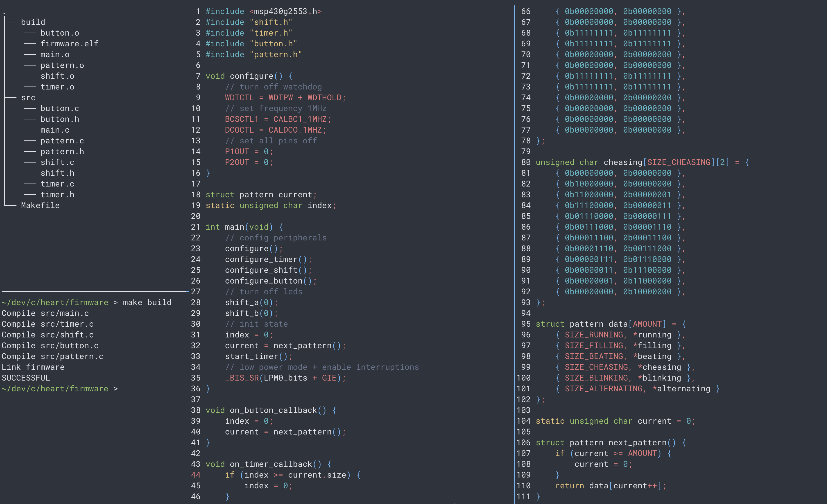
Task: Click the 'Link firmware' output line
Action: click(33, 367)
